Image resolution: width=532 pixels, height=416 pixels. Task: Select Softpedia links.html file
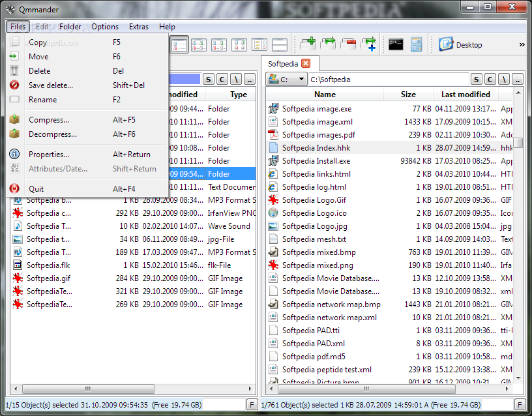(389, 173)
